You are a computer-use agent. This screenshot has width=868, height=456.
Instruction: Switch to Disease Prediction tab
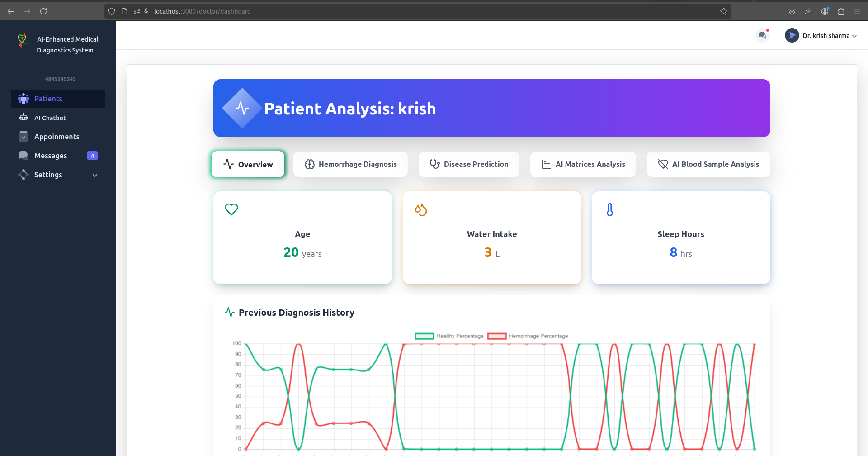coord(469,164)
